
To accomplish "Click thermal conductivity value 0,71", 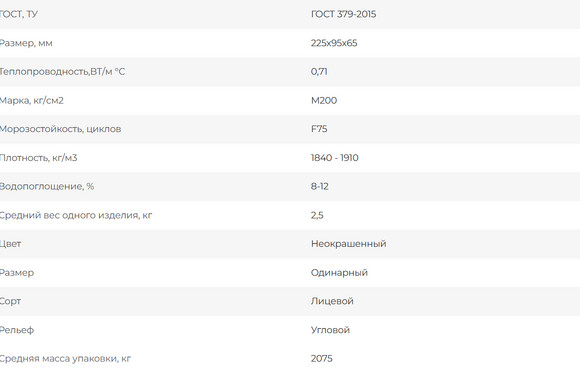I will pos(319,71).
